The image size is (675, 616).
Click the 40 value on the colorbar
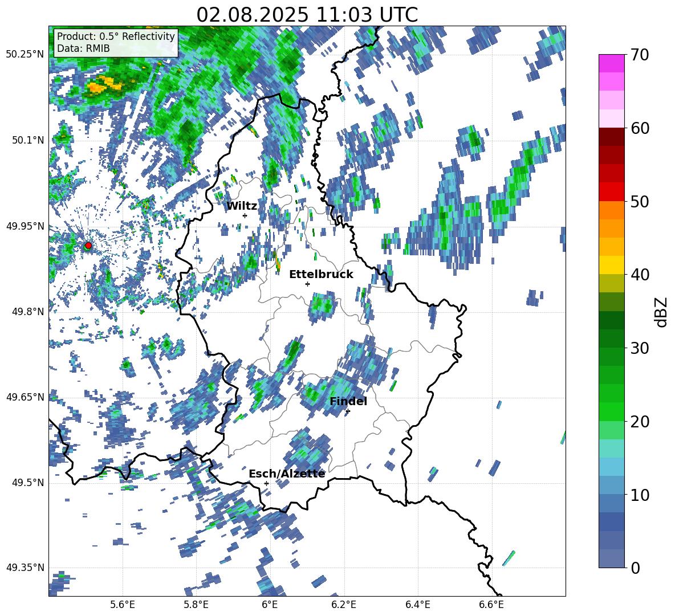point(640,275)
